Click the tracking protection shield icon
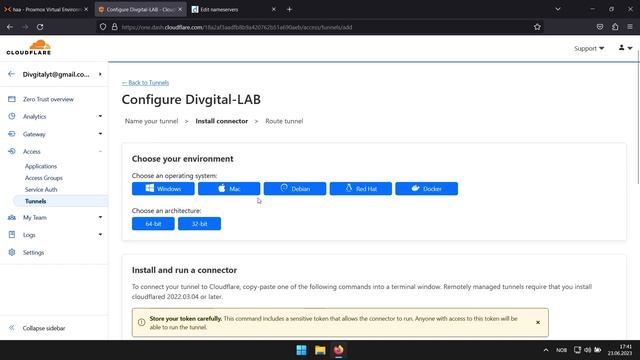 pos(103,27)
